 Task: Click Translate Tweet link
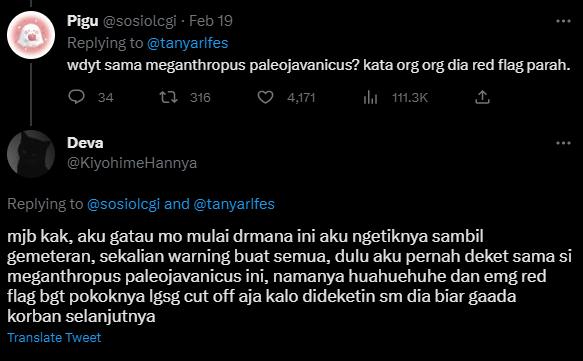click(54, 338)
